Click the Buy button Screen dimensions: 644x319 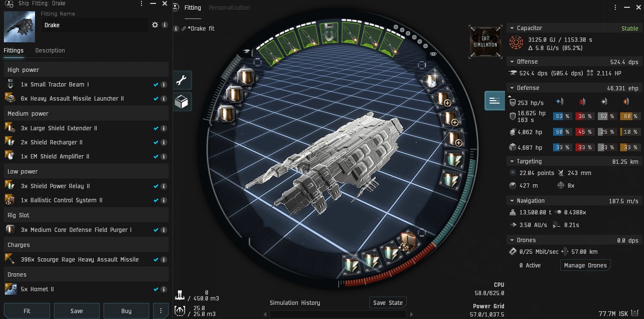(126, 311)
